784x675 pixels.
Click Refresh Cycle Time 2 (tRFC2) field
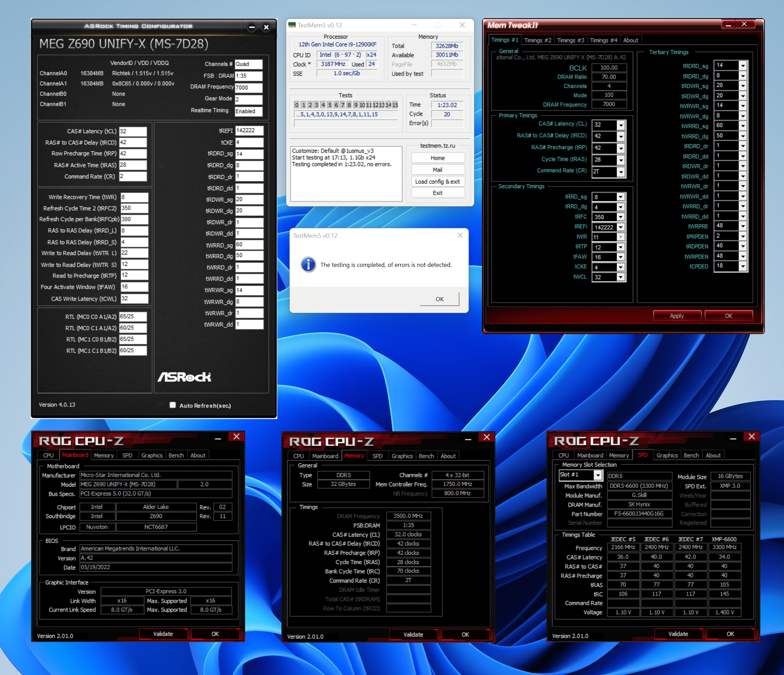coord(134,208)
